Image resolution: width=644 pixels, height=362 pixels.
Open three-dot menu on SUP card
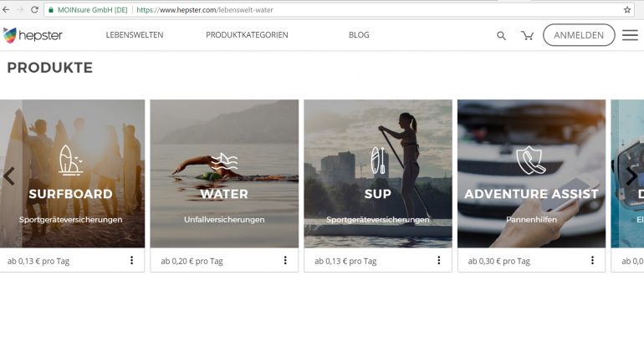point(439,260)
